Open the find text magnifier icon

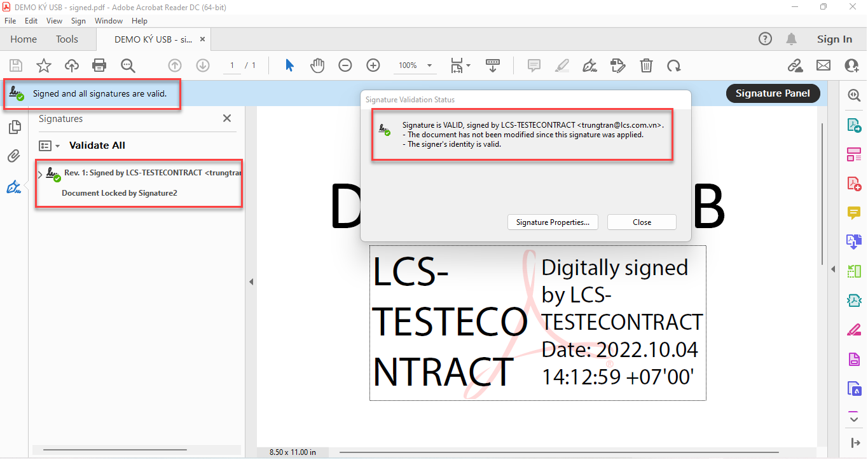(x=128, y=65)
